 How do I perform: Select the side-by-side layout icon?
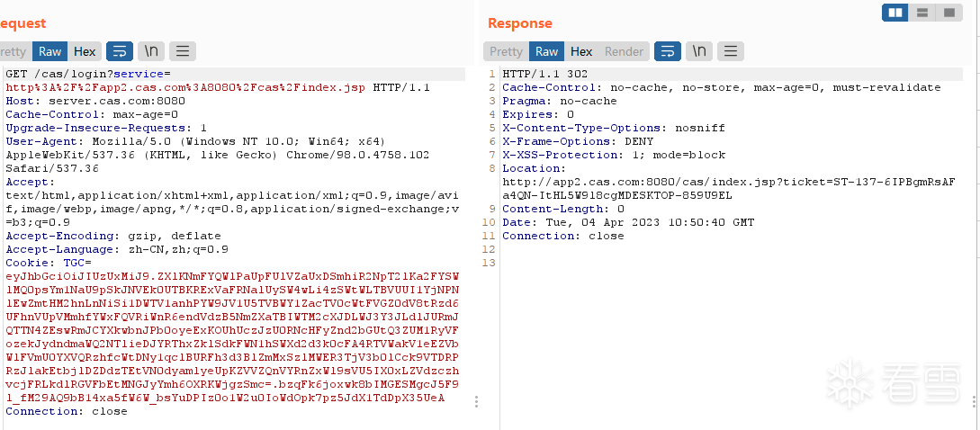point(895,13)
